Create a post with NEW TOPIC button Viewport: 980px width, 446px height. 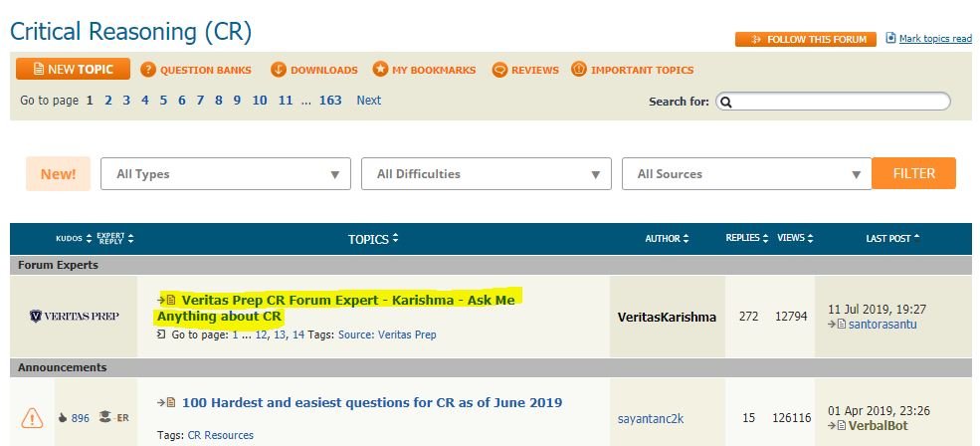pyautogui.click(x=73, y=70)
